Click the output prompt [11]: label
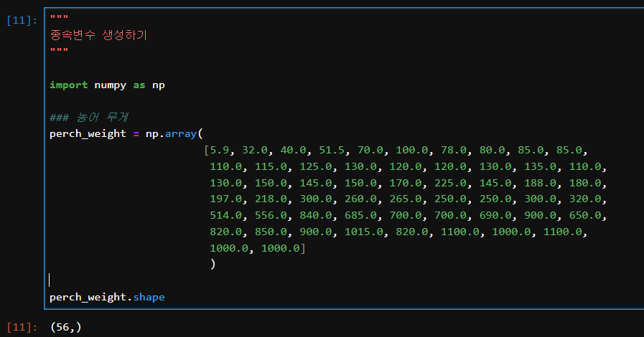This screenshot has height=337, width=644. (22, 327)
